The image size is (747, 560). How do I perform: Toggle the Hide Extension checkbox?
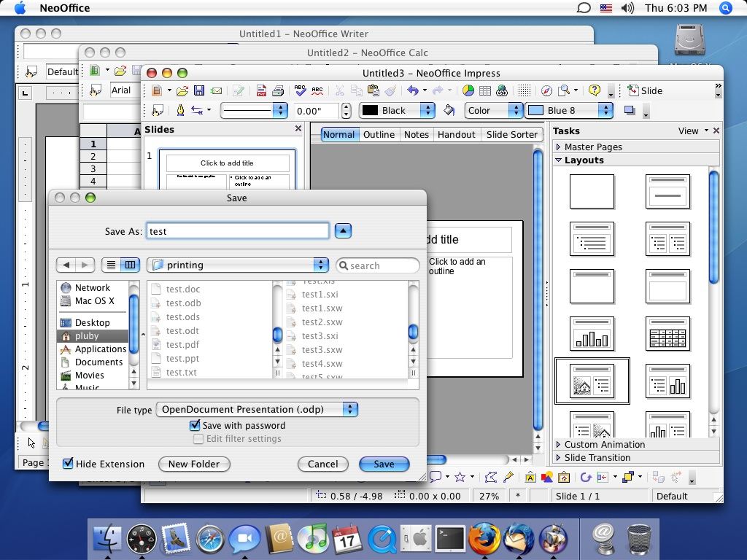[x=68, y=464]
